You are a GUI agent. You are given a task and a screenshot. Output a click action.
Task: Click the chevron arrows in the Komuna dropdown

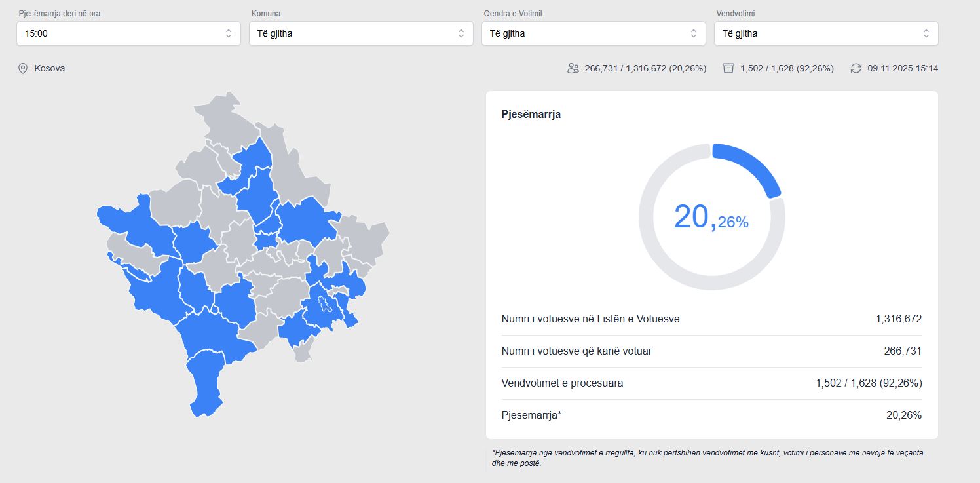point(461,33)
